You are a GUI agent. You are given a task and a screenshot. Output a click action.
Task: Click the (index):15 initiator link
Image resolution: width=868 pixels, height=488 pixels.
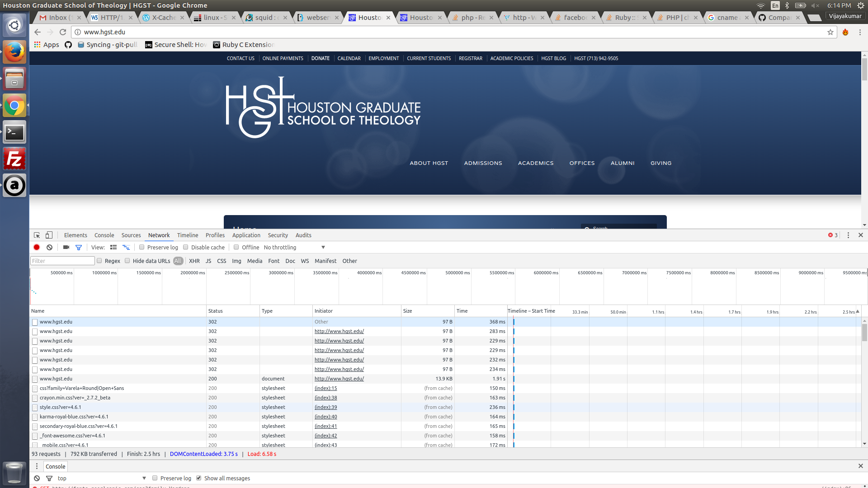(x=326, y=388)
